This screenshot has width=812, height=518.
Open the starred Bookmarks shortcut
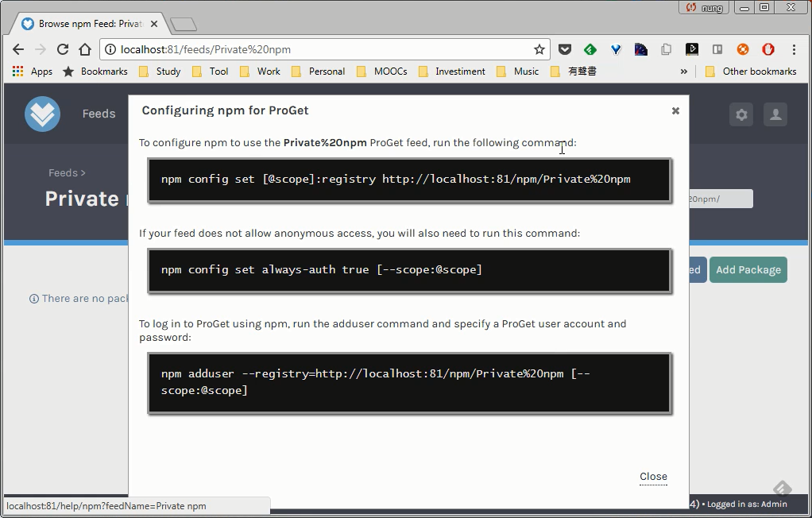coord(95,72)
